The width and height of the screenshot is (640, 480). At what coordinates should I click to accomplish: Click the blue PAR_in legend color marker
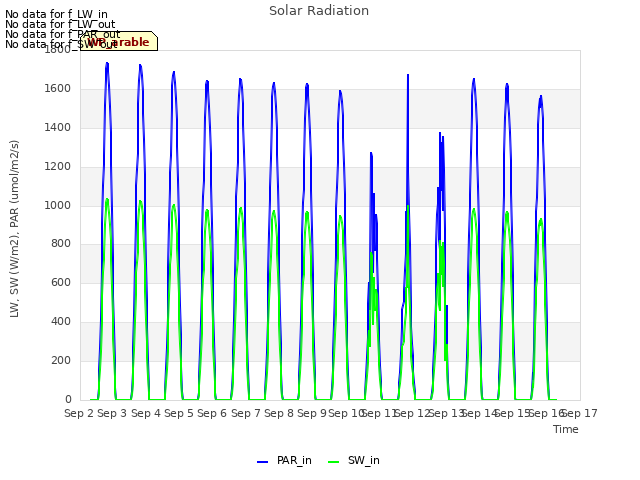(262, 462)
